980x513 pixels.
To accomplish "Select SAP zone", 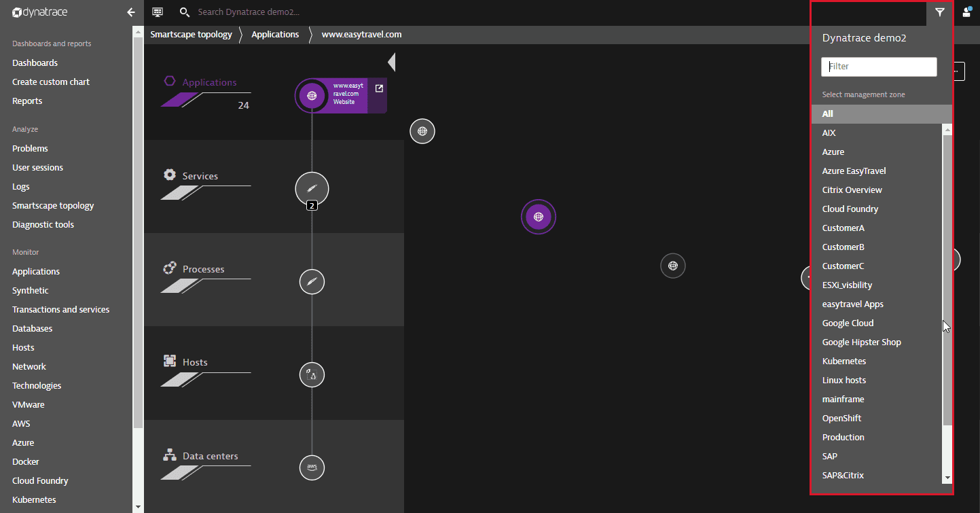I will coord(829,457).
